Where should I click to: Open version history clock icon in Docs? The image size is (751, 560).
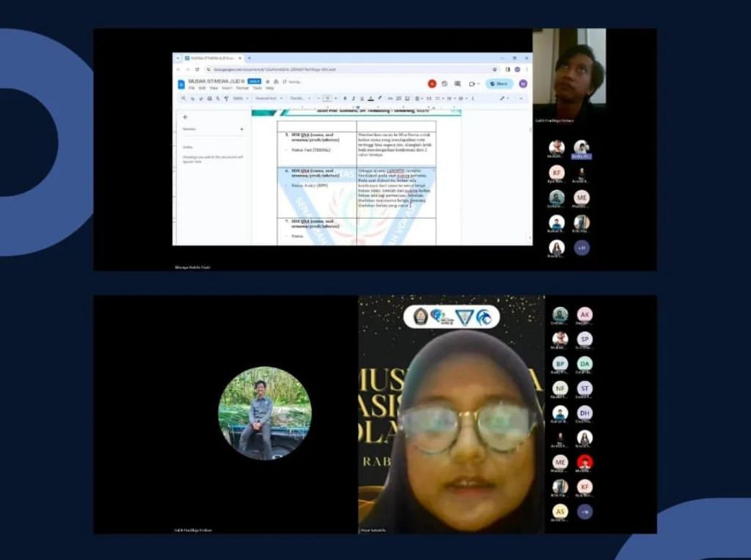click(x=445, y=84)
